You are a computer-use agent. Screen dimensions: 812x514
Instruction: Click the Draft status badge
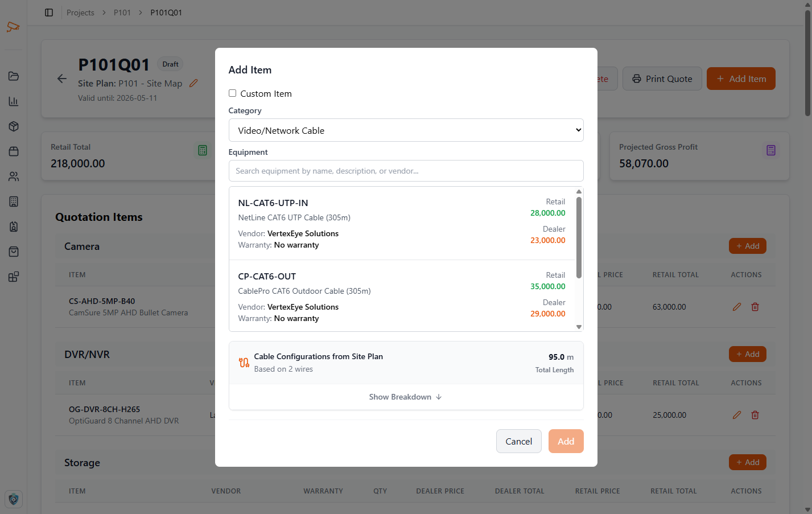[170, 64]
